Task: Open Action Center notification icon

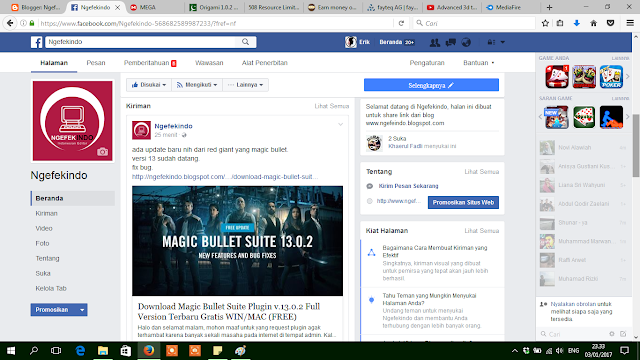Action: click(624, 351)
